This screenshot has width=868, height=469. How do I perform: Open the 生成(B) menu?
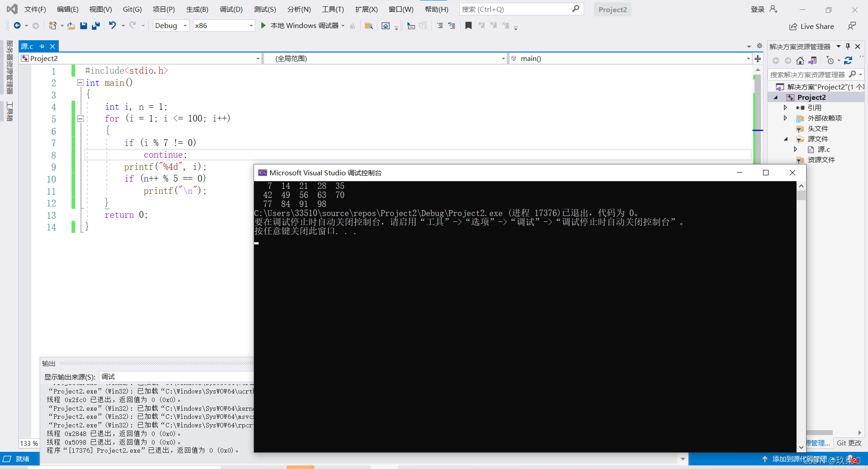tap(197, 9)
